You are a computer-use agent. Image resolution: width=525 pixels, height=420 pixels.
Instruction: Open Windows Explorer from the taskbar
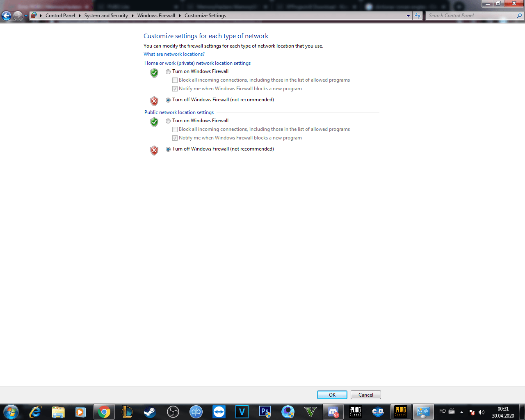click(x=58, y=412)
